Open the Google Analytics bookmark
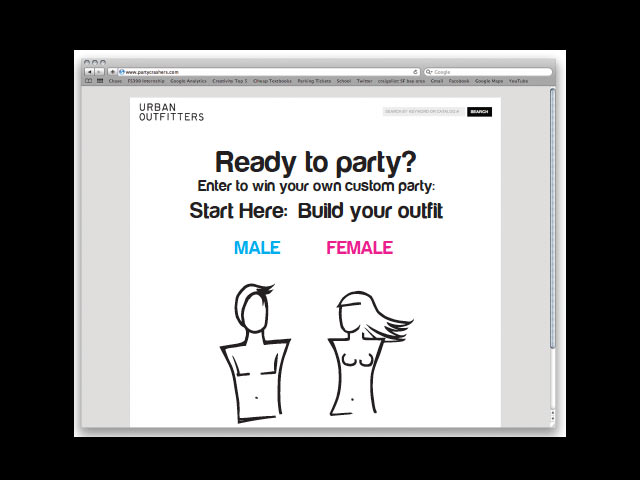This screenshot has height=480, width=640. click(x=189, y=81)
